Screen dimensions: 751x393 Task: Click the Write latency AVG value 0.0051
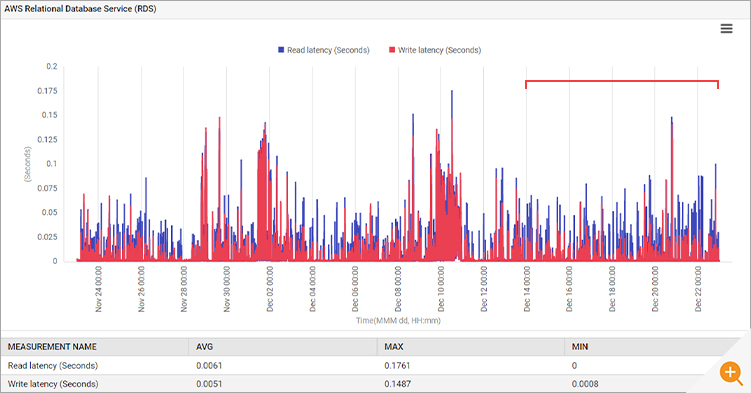click(x=209, y=384)
